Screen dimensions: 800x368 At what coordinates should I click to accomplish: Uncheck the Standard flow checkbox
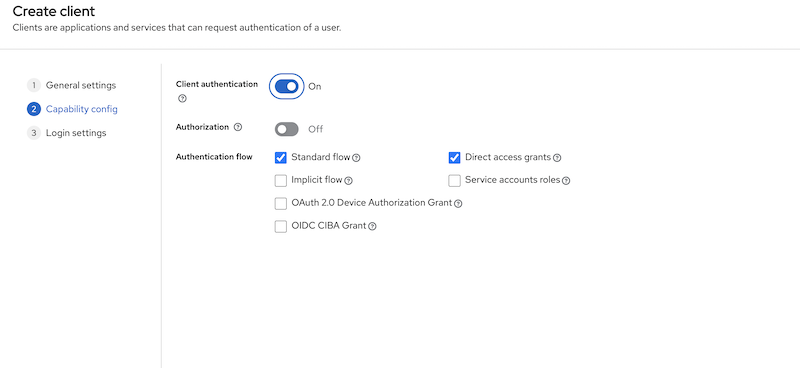[x=281, y=158]
